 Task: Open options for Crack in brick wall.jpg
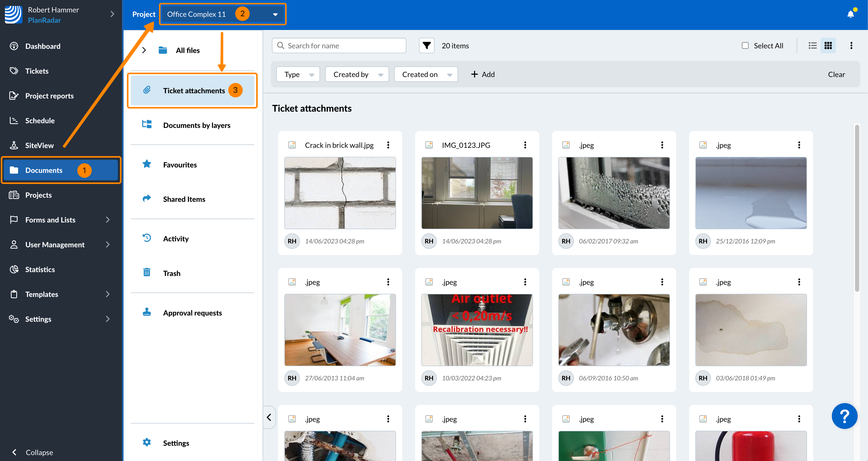coord(388,145)
